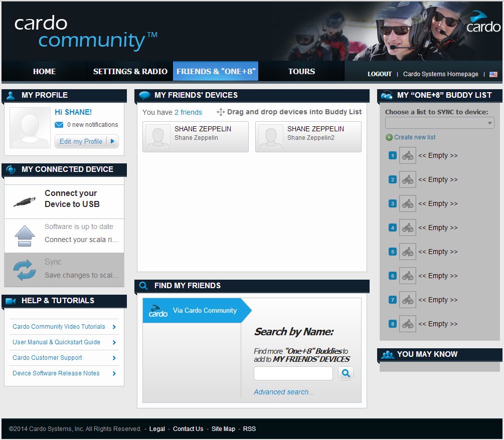Screen dimensions: 504x440
Task: Click the magnifier search button
Action: (346, 373)
